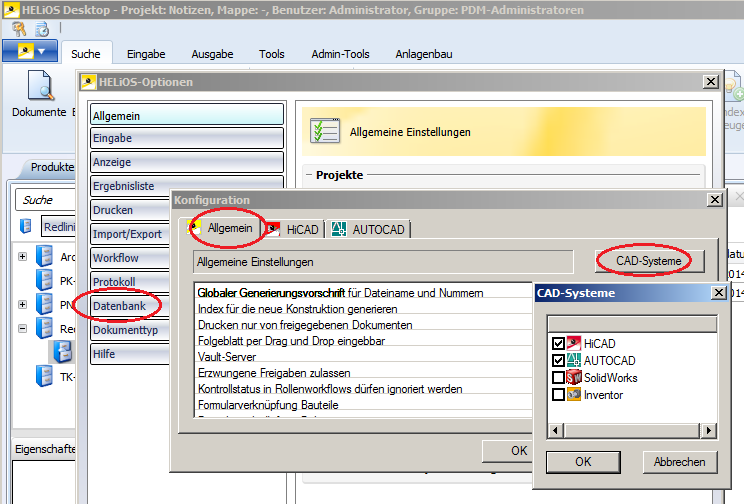
Task: Select Globaler Generierungsvorschrift list entry
Action: tap(363, 293)
